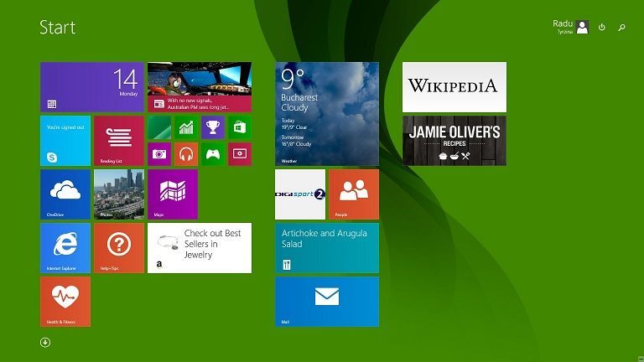Open the Video tile
This screenshot has height=362, width=644.
pos(240,154)
